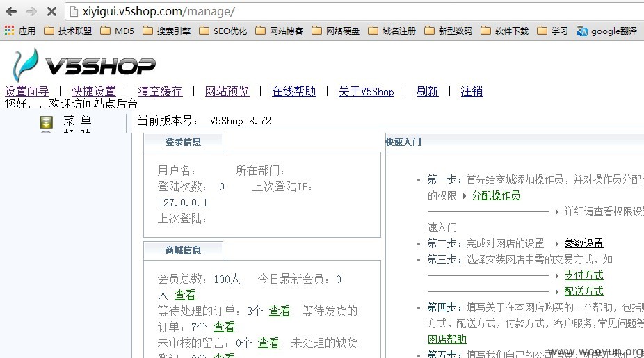The image size is (644, 358).
Task: Click the V5SHOP logo
Action: coord(83,65)
